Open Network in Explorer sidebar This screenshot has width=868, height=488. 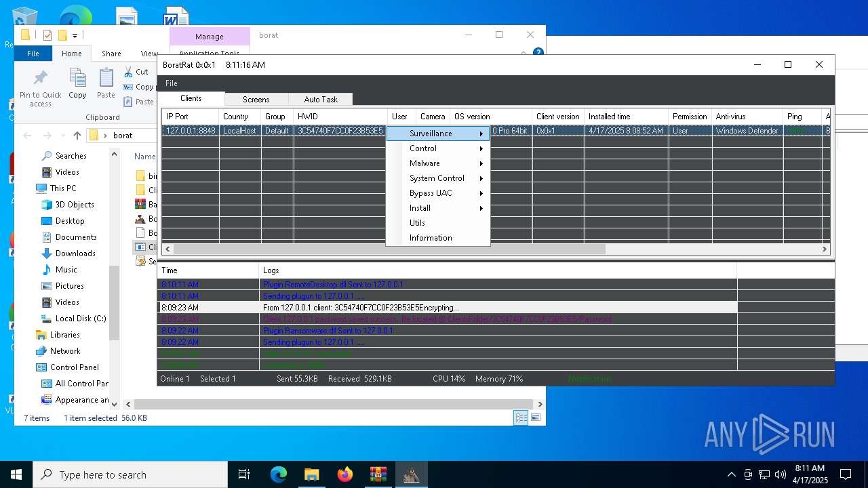point(65,351)
